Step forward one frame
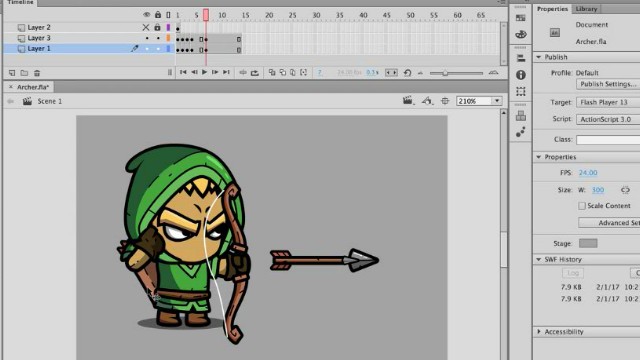 (x=215, y=72)
